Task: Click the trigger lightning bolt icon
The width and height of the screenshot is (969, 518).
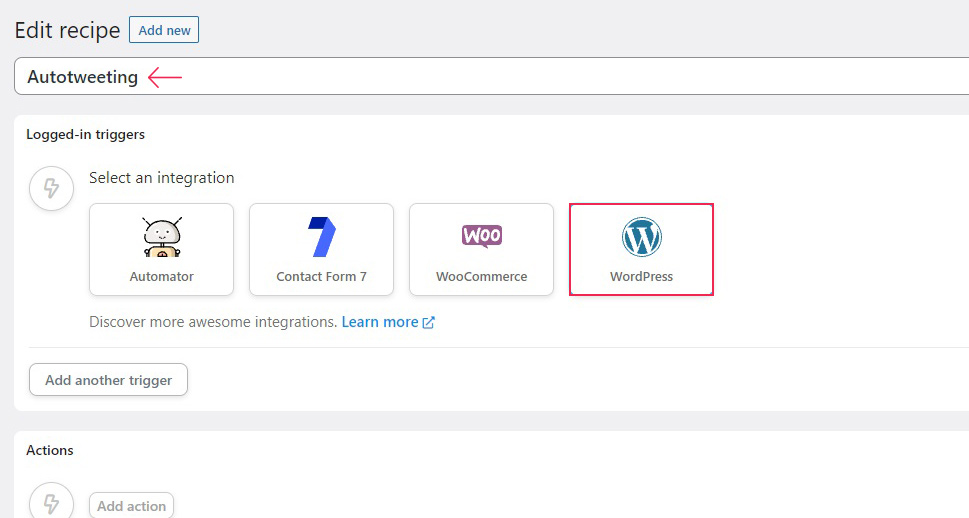Action: (x=51, y=188)
